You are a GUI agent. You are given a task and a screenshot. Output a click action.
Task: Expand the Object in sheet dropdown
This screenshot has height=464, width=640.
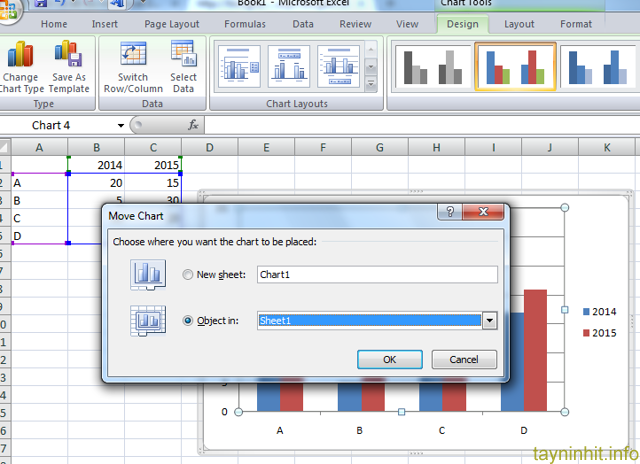coord(490,320)
